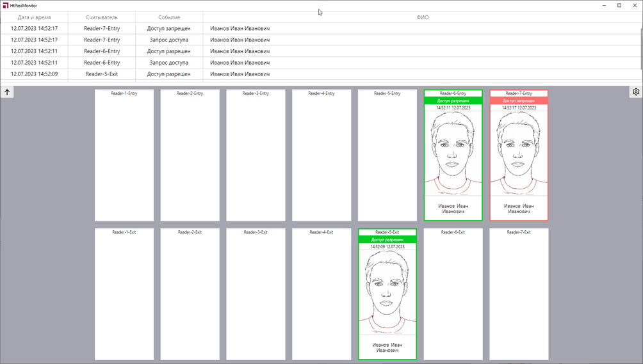
Task: Click the red 'Доступ запрещен' status bar
Action: pyautogui.click(x=519, y=101)
